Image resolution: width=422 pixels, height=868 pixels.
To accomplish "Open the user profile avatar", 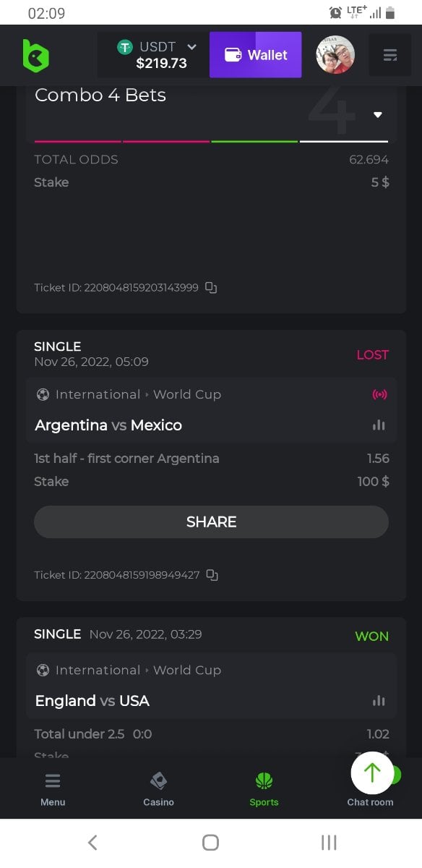I will [335, 55].
